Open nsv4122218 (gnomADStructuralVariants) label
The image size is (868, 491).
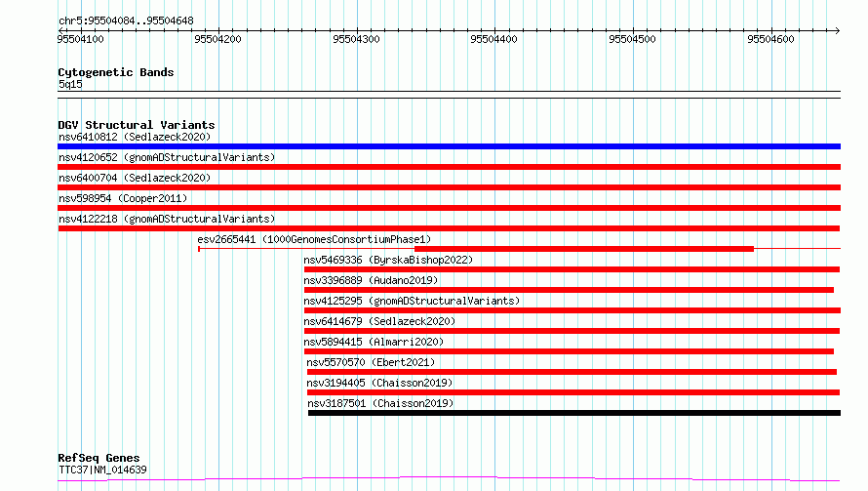tap(167, 219)
